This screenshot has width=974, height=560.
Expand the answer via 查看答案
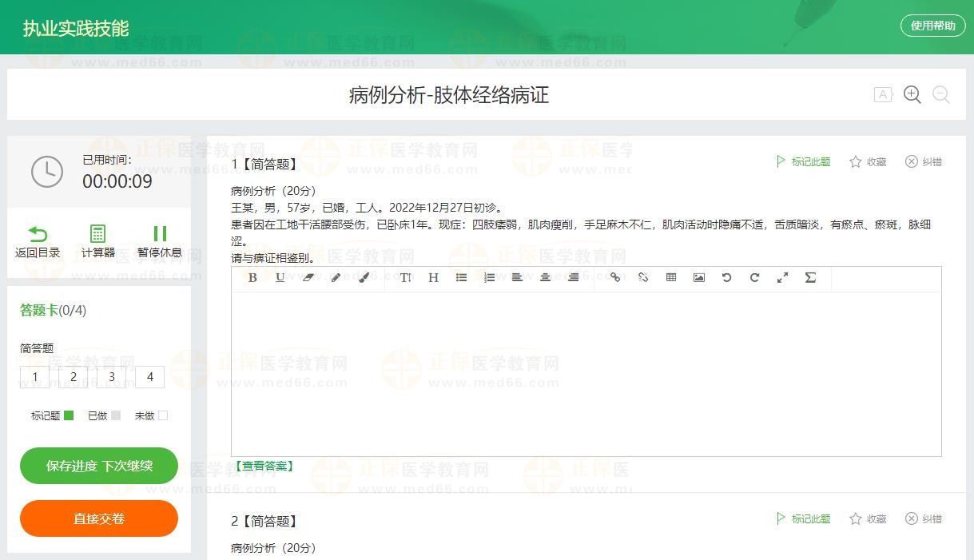[263, 466]
